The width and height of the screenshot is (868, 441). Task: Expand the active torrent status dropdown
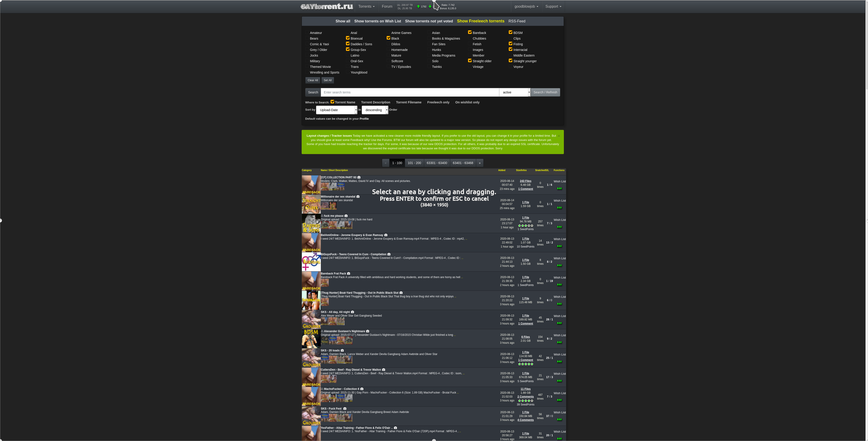click(515, 92)
